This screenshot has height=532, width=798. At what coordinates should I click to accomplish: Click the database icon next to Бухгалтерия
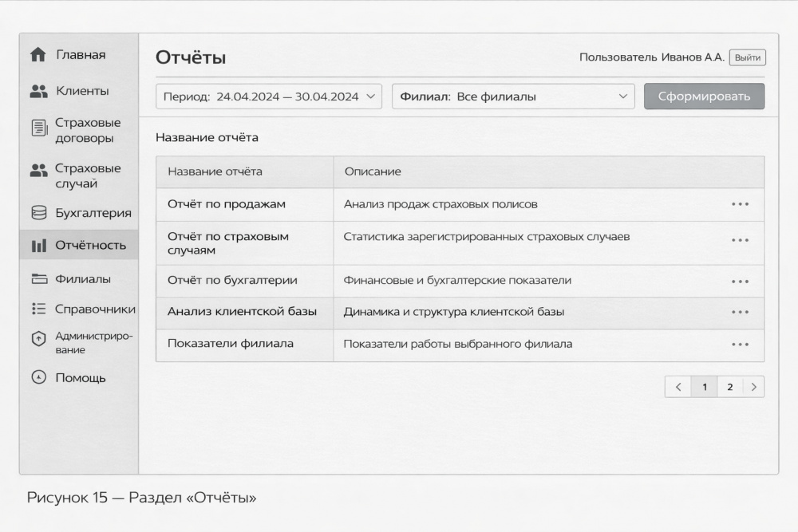(x=38, y=213)
